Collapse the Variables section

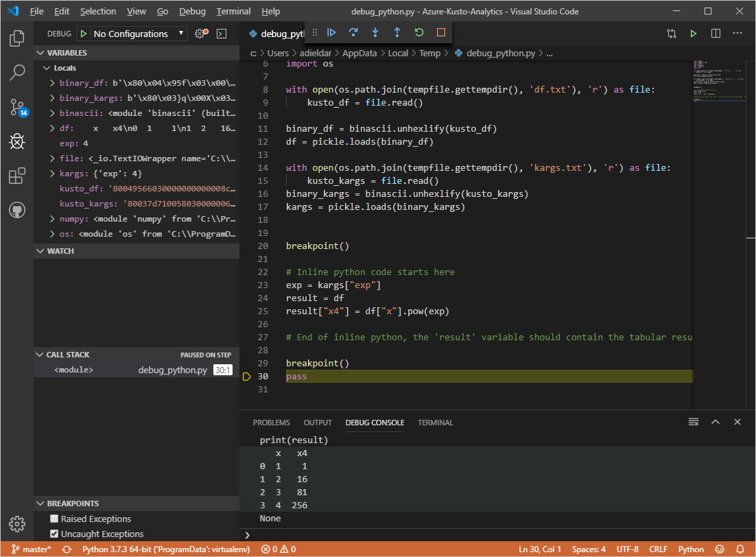point(41,52)
